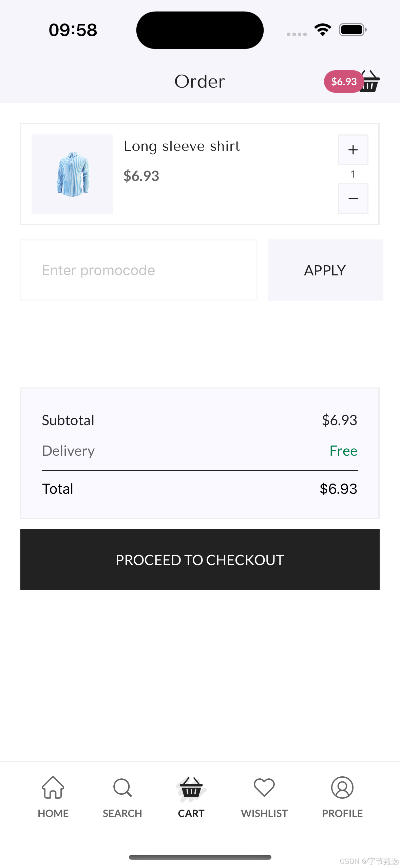Tap the $6.93 price badge

point(344,82)
